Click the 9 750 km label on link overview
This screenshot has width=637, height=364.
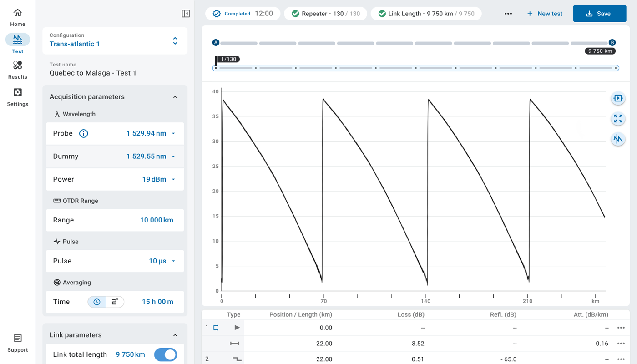tap(601, 51)
